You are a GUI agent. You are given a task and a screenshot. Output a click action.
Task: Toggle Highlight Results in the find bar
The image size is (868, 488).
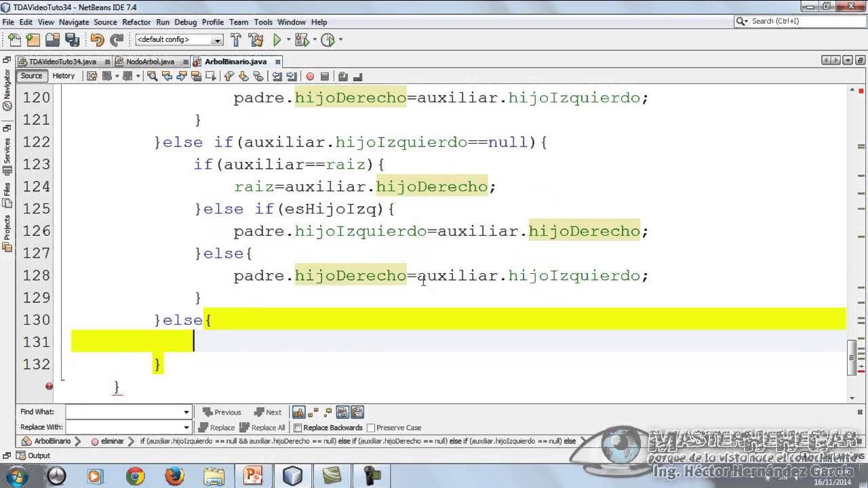[342, 411]
